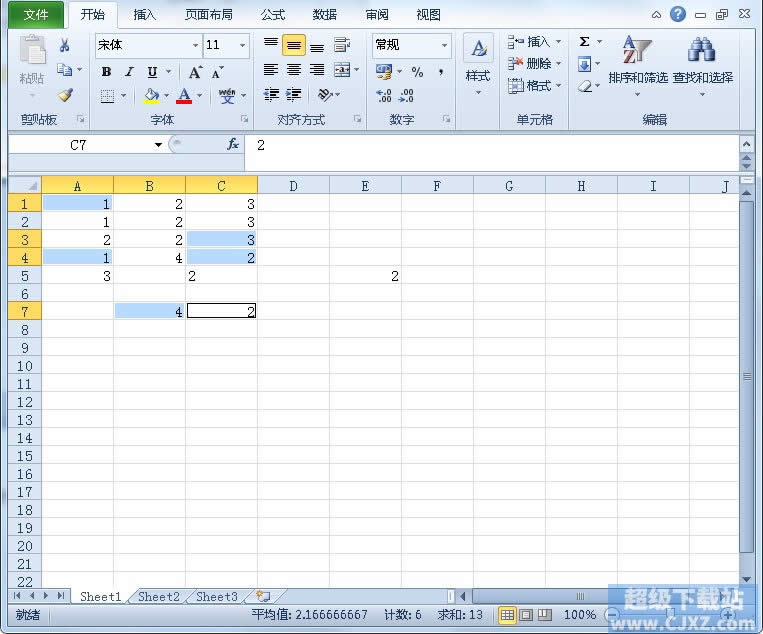The width and height of the screenshot is (763, 634).
Task: Switch to Sheet2 worksheet
Action: [x=159, y=597]
